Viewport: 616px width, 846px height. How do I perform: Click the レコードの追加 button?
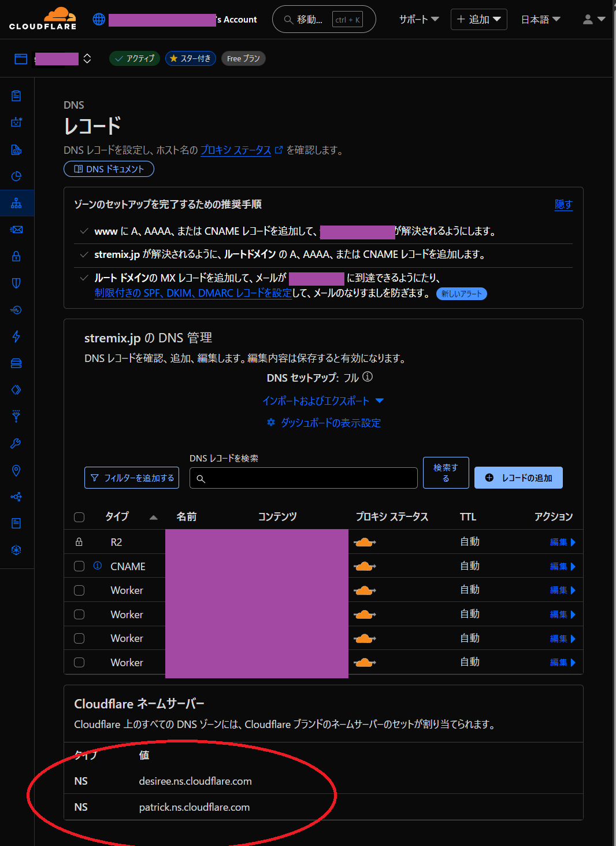click(x=518, y=478)
